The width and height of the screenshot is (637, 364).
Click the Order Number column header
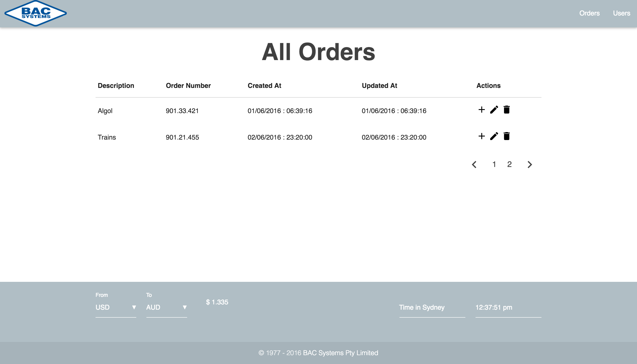click(188, 85)
